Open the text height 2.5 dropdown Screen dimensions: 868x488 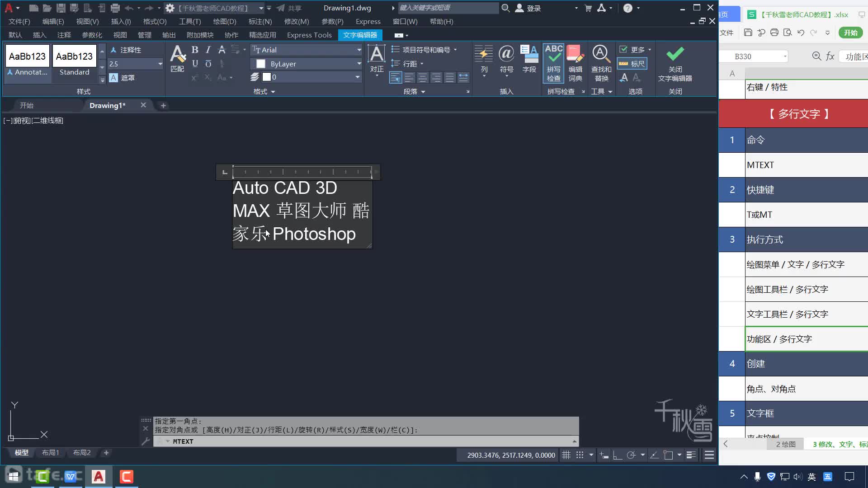click(160, 64)
